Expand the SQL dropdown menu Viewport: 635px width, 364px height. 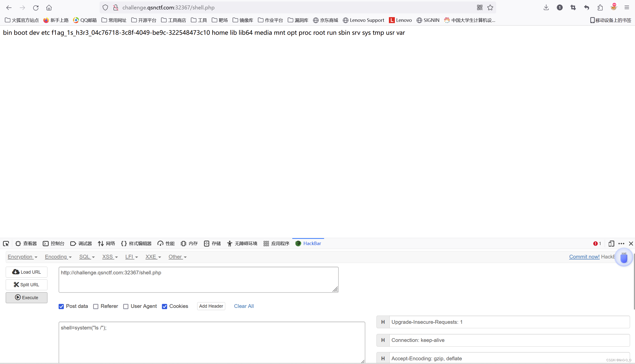[87, 257]
